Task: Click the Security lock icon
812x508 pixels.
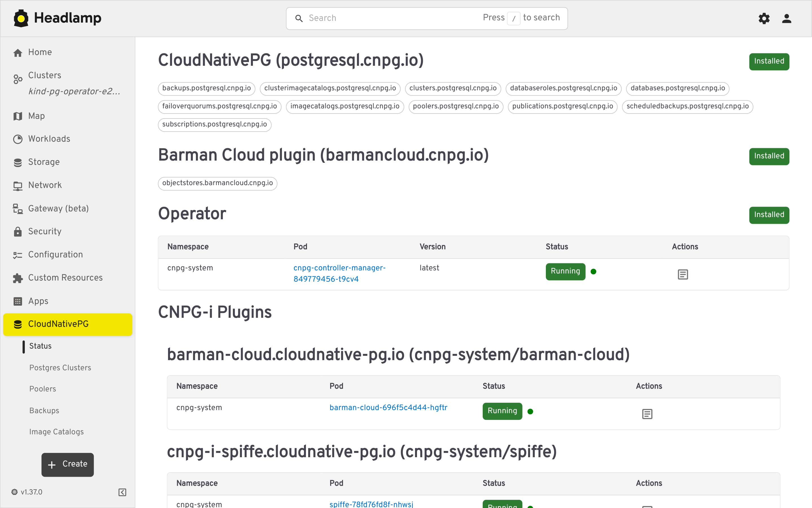Action: pos(18,231)
